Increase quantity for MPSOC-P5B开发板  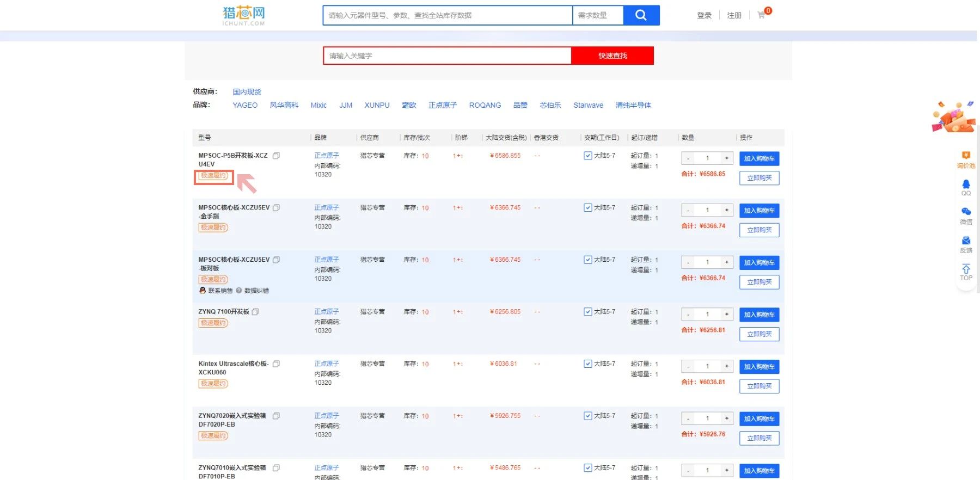pyautogui.click(x=727, y=158)
